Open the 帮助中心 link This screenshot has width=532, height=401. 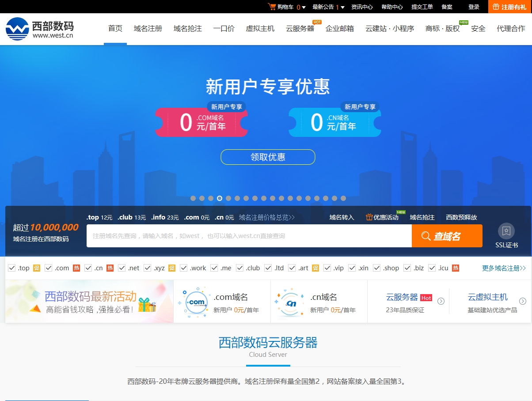click(x=392, y=7)
